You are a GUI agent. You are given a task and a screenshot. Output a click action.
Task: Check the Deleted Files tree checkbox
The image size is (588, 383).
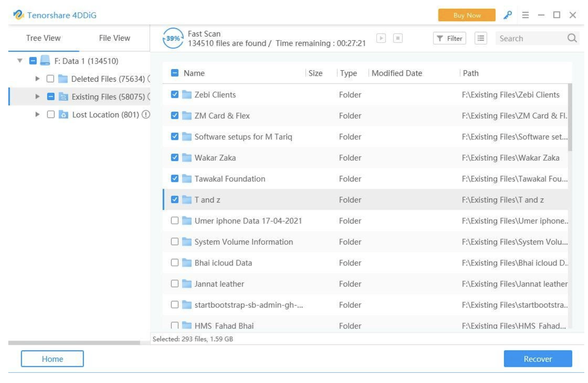(51, 79)
